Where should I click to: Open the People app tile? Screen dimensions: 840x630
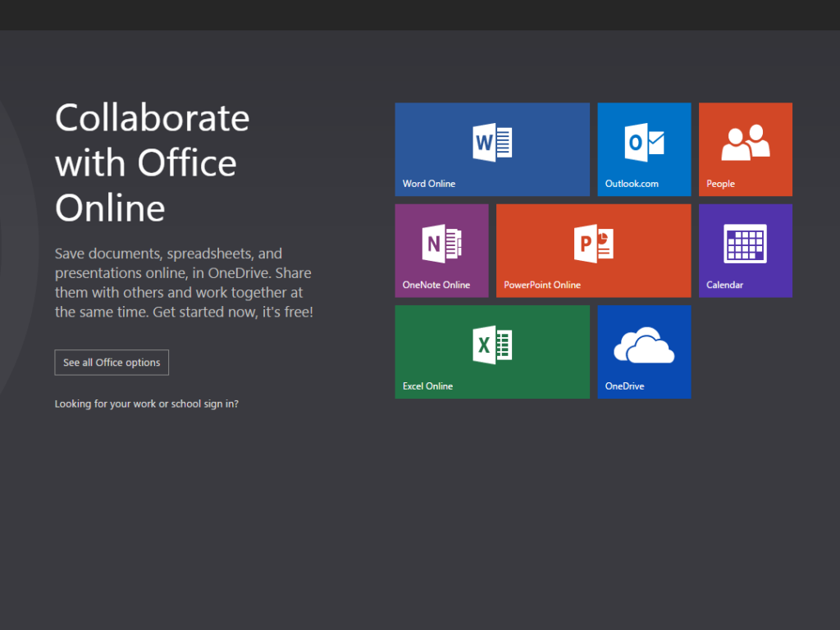[x=745, y=149]
